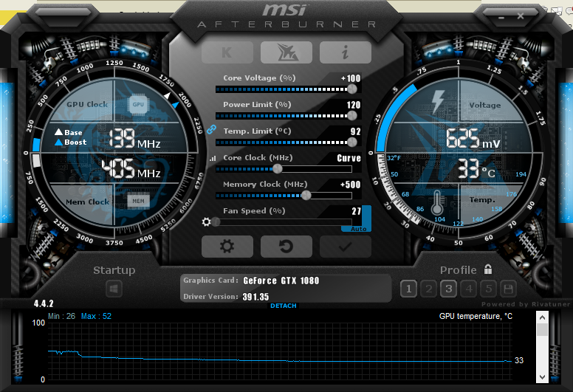Toggle fan speed Auto mode
Screen dimensions: 573x392
[x=358, y=229]
